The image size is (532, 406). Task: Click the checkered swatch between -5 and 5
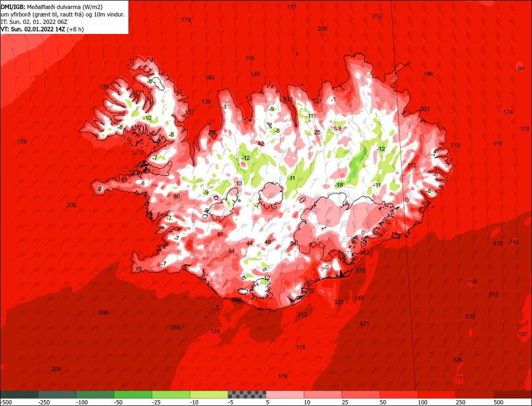click(247, 394)
